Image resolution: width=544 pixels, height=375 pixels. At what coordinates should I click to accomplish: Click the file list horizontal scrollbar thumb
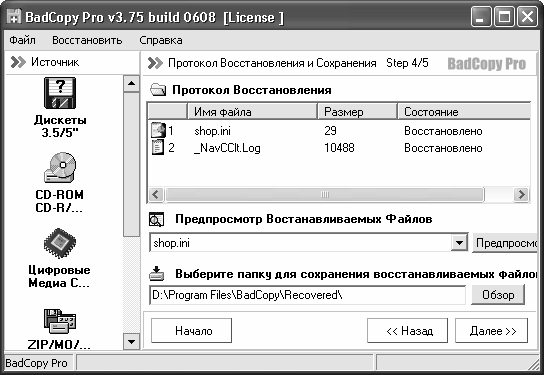[x=324, y=194]
